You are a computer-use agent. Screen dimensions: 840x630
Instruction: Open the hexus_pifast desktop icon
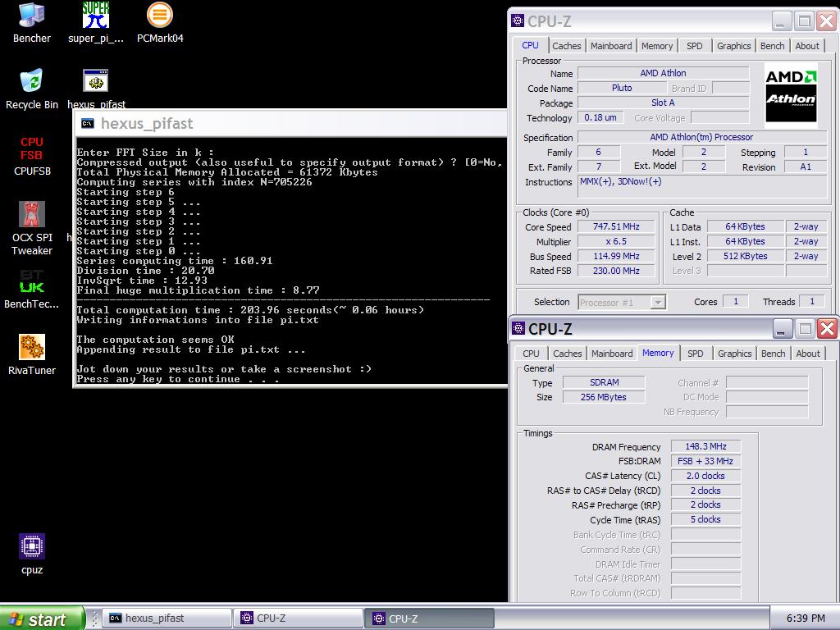pyautogui.click(x=96, y=89)
